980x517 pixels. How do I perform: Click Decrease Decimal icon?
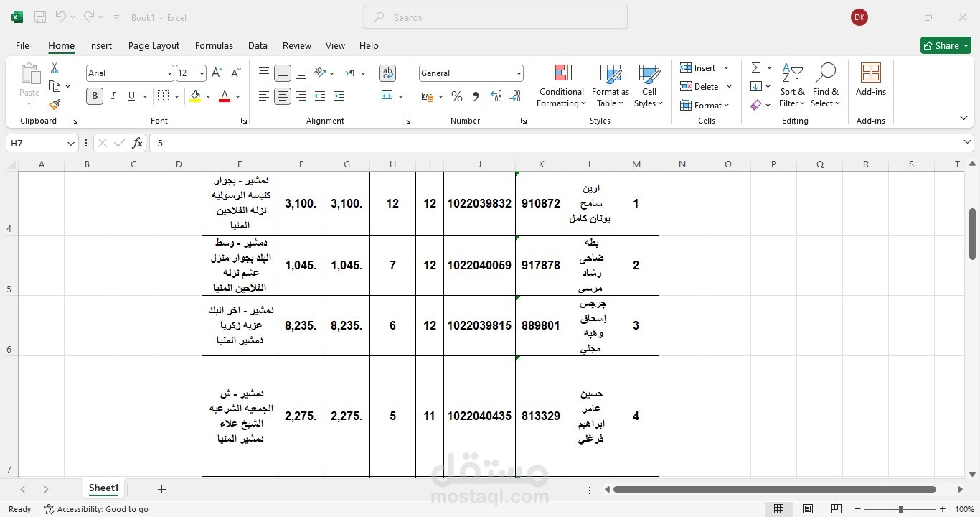point(514,96)
